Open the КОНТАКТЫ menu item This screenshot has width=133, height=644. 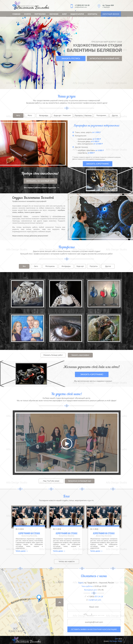(92, 14)
